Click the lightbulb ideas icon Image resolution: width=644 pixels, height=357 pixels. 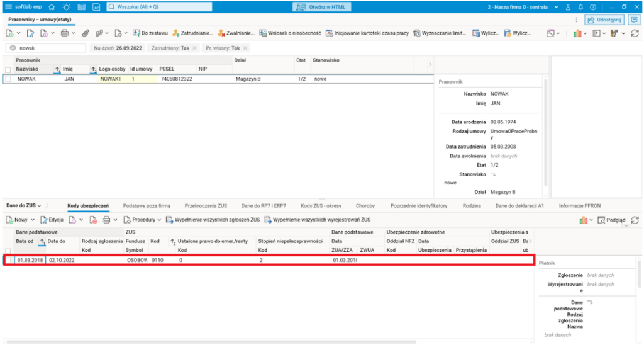(x=66, y=7)
